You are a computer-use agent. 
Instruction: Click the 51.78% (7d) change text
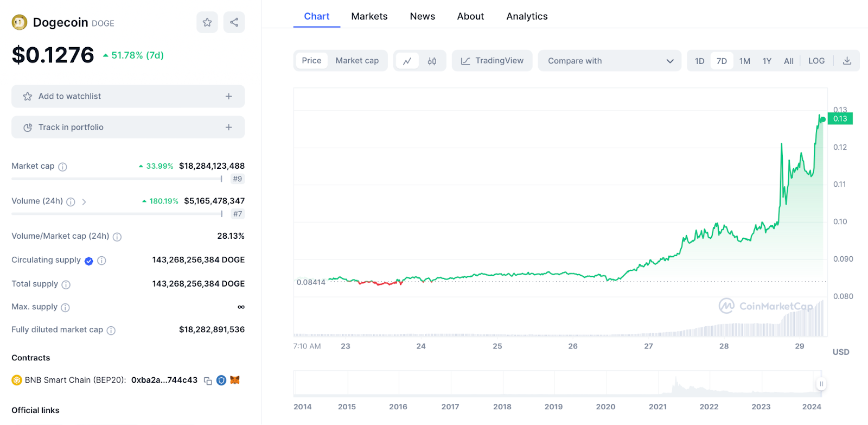133,55
